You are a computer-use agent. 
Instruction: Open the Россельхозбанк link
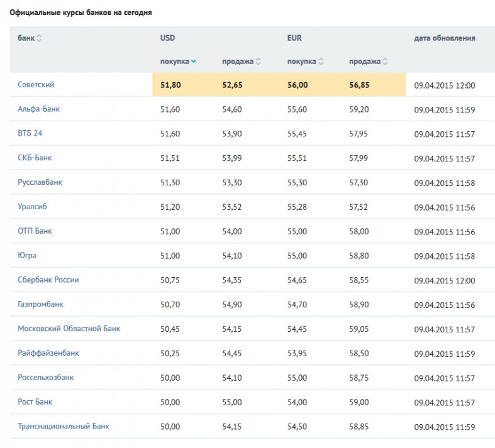[x=46, y=378]
